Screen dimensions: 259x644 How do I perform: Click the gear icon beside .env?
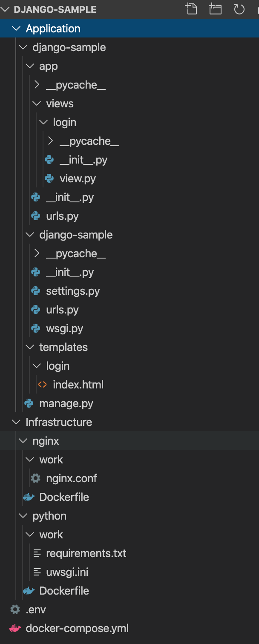[15, 609]
